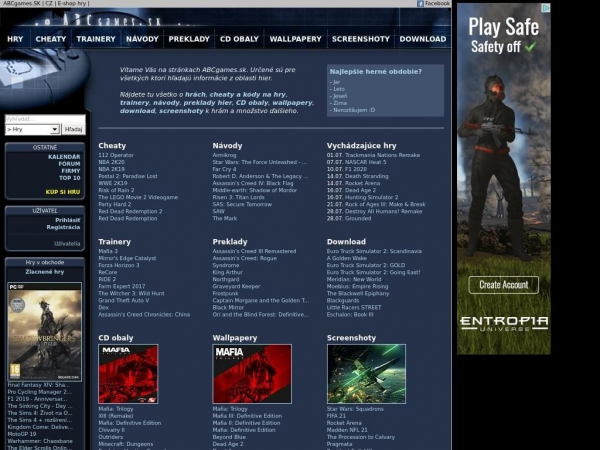The image size is (600, 450).
Task: Open Armikrog walkthrough
Action: 225,155
